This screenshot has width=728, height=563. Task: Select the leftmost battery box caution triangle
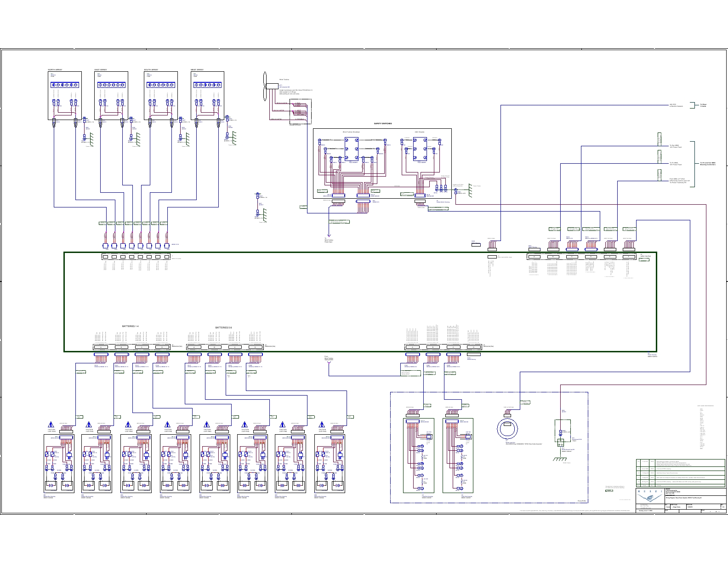click(51, 424)
